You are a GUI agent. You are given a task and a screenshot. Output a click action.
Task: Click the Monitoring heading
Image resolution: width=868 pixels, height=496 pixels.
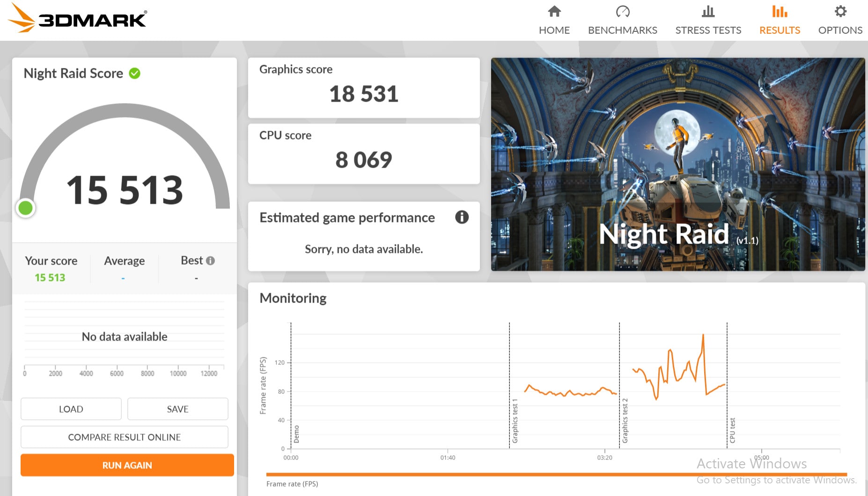pyautogui.click(x=293, y=298)
